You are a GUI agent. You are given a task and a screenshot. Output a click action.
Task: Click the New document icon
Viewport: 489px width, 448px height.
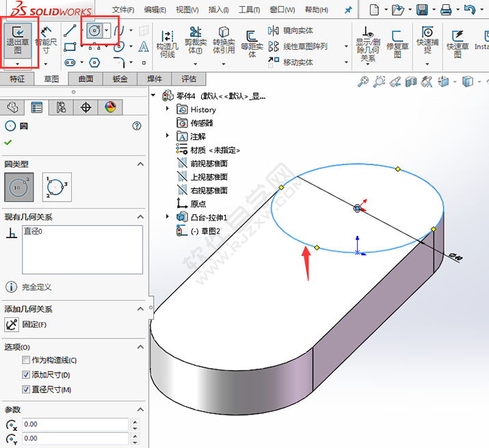(x=374, y=10)
